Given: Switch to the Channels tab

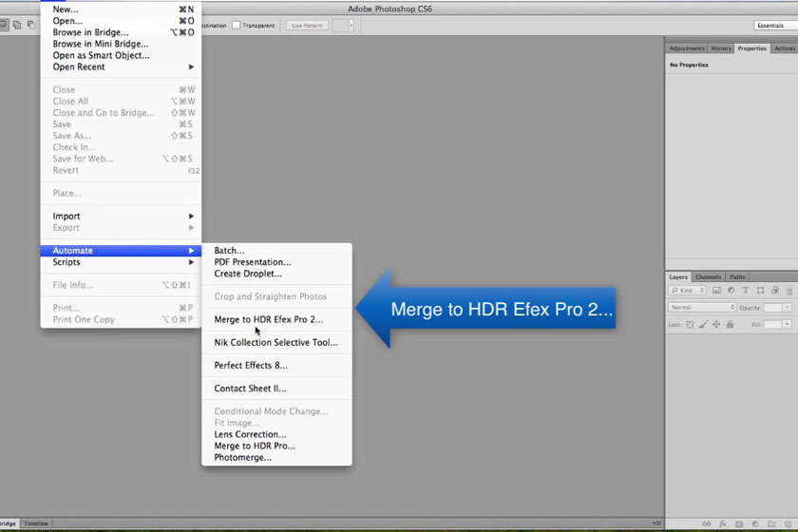Looking at the screenshot, I should pos(708,277).
